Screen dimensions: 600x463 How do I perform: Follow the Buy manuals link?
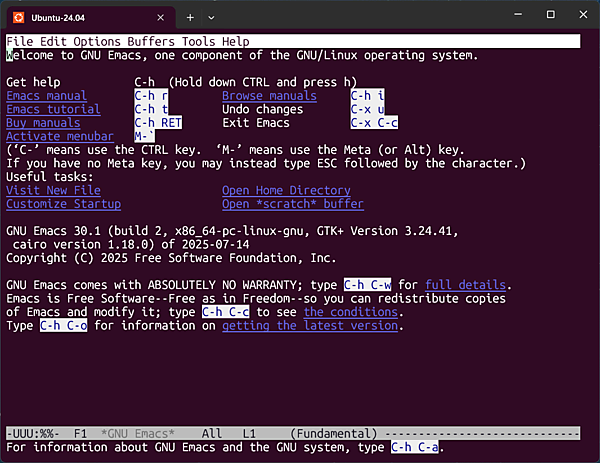pos(43,123)
